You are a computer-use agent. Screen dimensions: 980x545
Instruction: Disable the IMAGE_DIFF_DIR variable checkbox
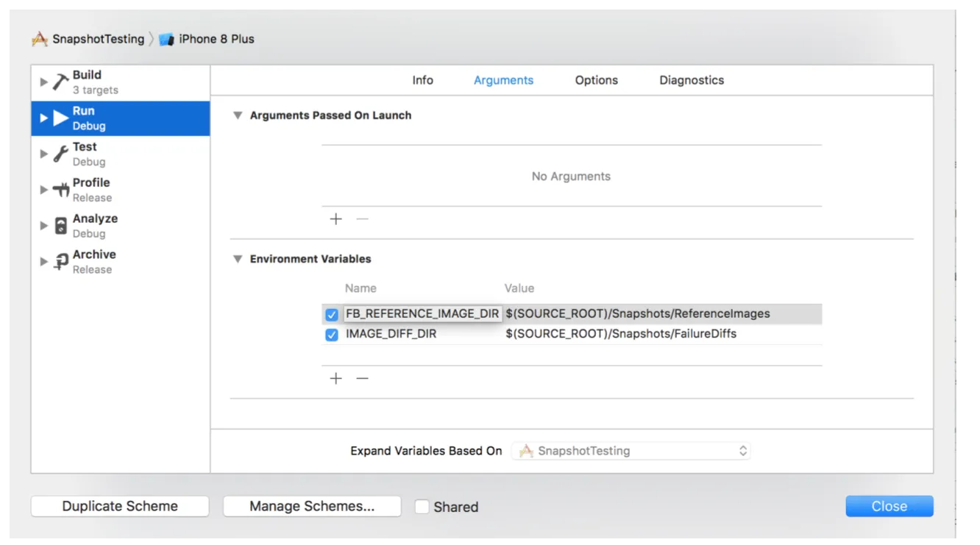coord(332,335)
